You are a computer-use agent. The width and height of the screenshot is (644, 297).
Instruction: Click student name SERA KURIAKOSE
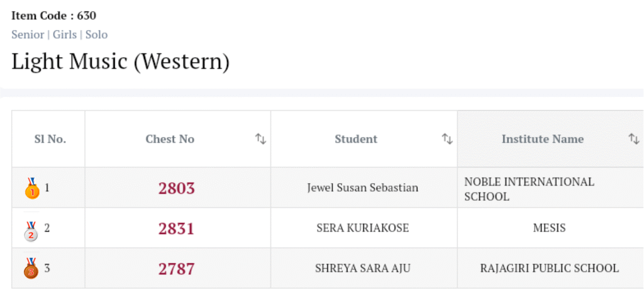362,228
